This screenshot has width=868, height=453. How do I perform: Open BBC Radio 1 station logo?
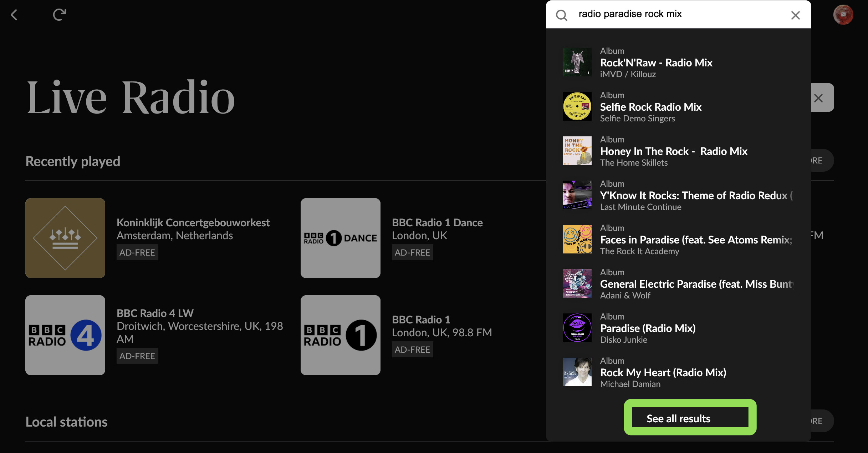[x=341, y=335]
